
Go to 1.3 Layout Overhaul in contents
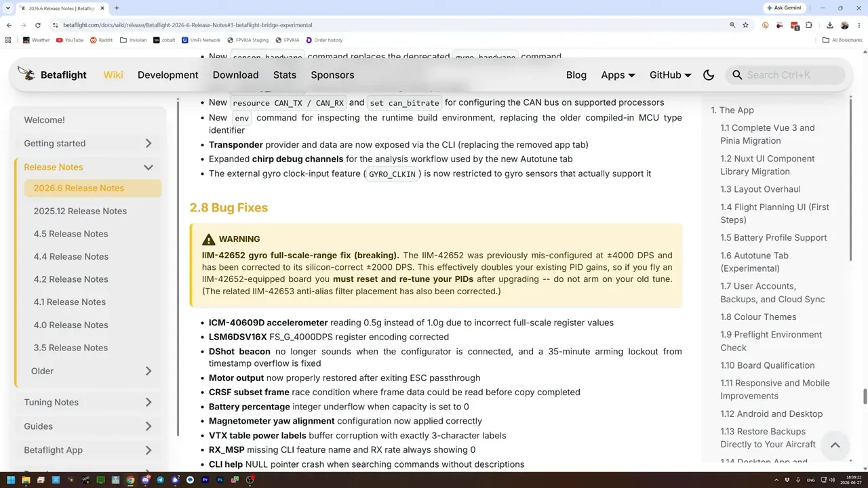(760, 189)
